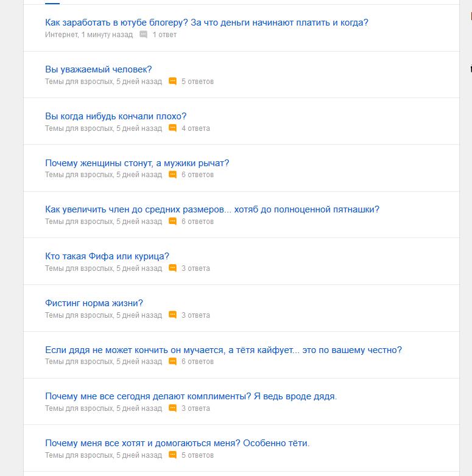
Task: Open the question starting 'Как увеличить член до средних размеров'
Action: coord(213,209)
